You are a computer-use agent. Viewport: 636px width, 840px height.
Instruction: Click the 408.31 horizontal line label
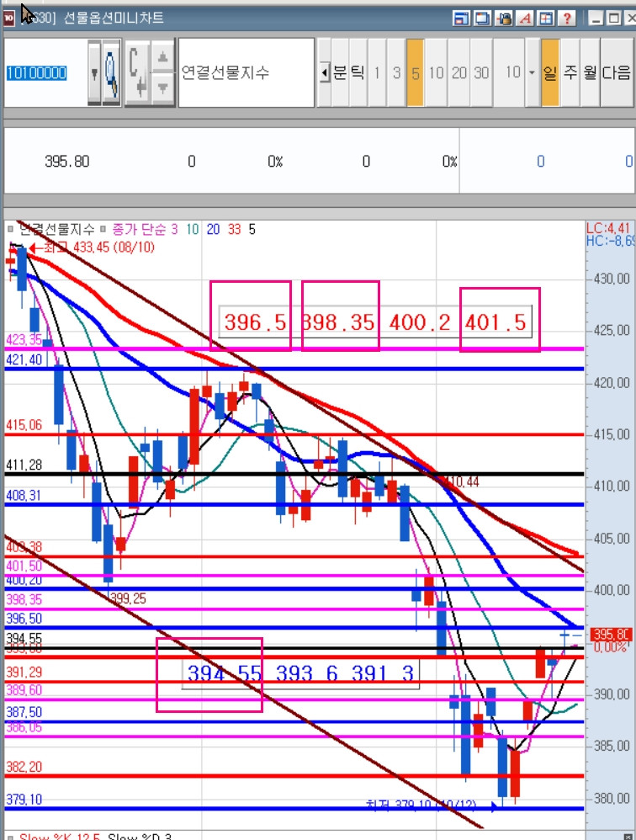click(24, 495)
